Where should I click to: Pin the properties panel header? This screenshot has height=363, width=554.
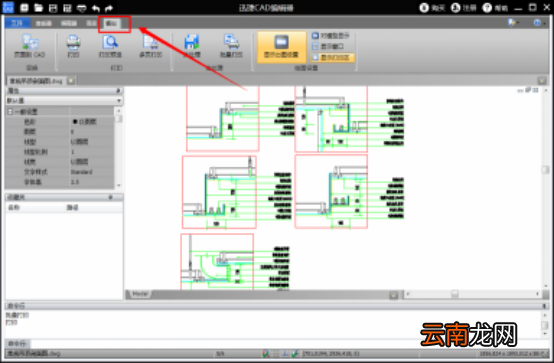point(118,91)
